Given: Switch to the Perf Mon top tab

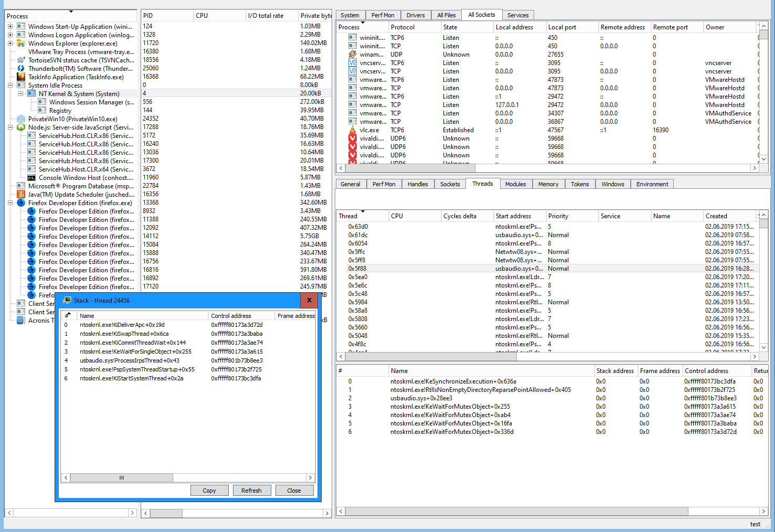Looking at the screenshot, I should click(383, 15).
